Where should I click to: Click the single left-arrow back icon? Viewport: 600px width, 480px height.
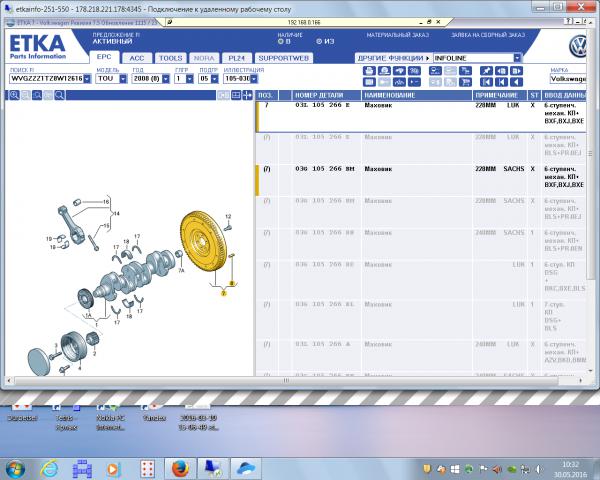(x=516, y=82)
